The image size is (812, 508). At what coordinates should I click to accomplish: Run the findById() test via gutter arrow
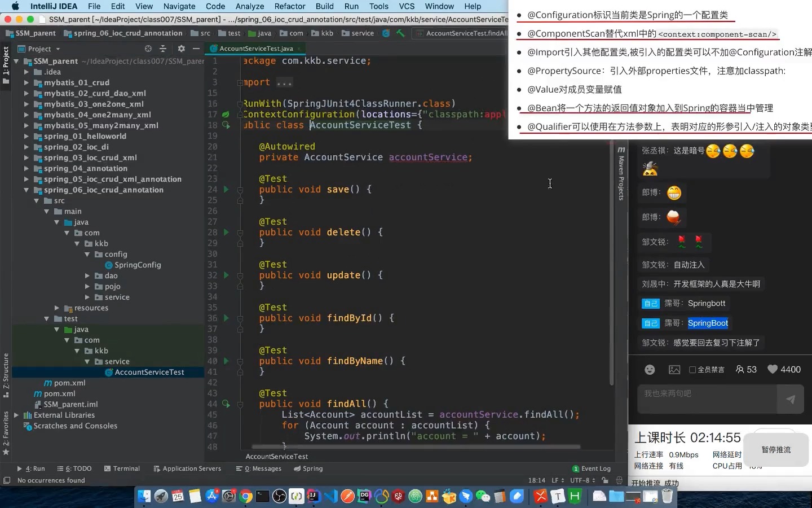click(226, 318)
